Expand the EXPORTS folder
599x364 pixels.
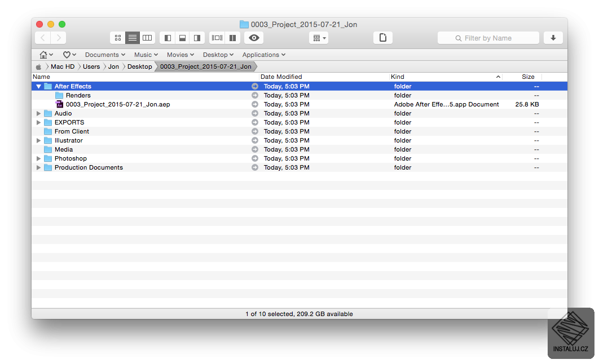[38, 122]
